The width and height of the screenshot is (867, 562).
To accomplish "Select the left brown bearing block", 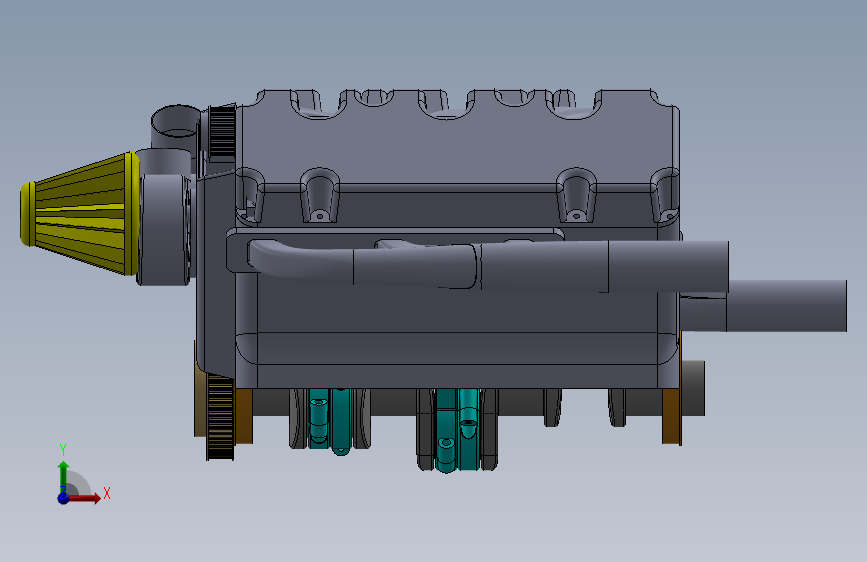I will (244, 416).
